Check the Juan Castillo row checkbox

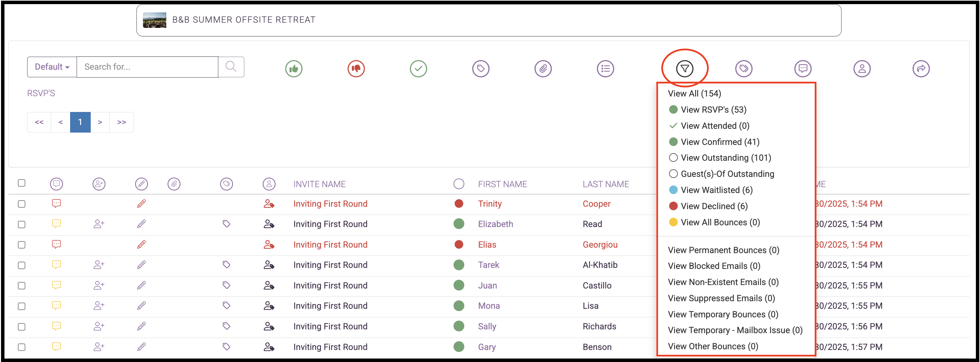coord(22,285)
